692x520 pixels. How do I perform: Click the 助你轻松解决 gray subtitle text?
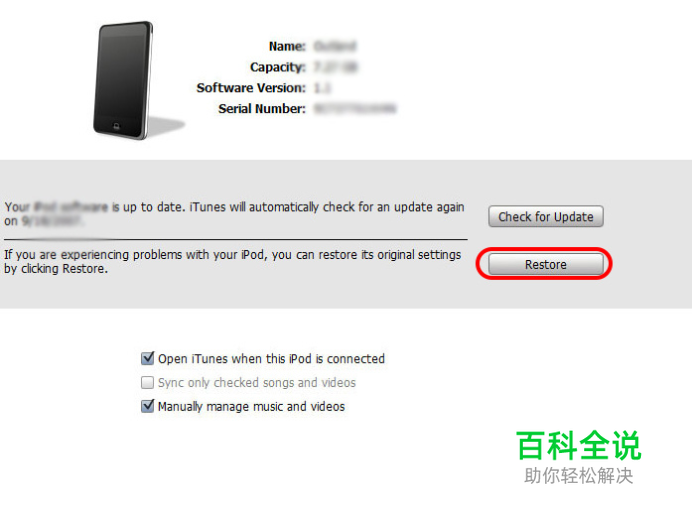coord(579,475)
